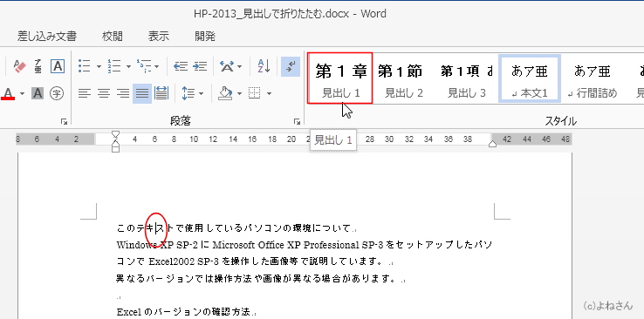Align text left
Image resolution: width=644 pixels, height=319 pixels.
point(84,94)
